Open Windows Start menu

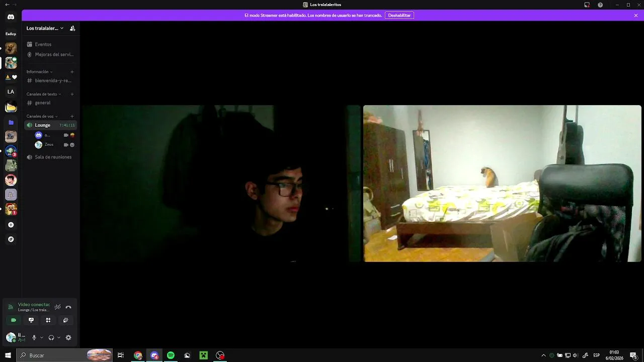click(x=8, y=355)
